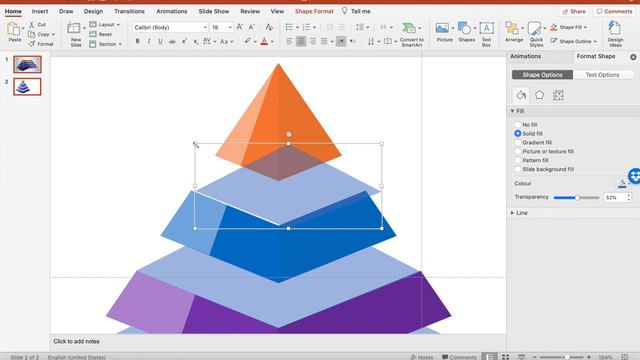640x360 pixels.
Task: Click the Transparency percentage field
Action: (614, 198)
